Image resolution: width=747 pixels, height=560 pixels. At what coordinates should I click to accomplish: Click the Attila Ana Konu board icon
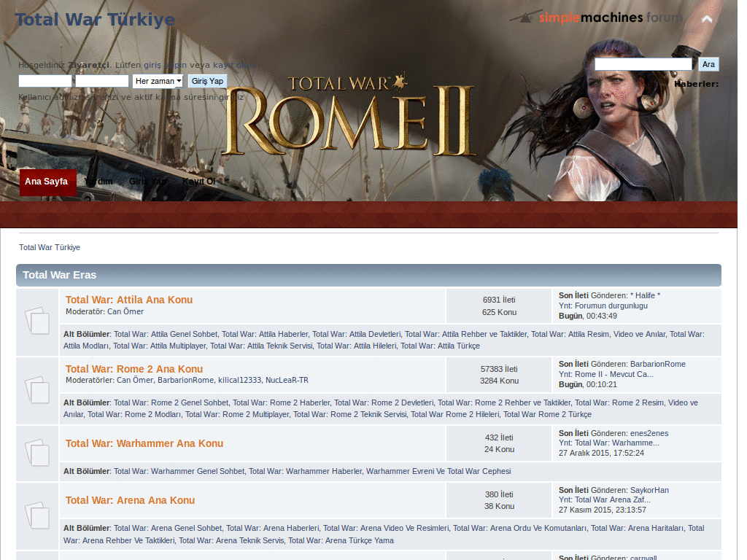(37, 321)
